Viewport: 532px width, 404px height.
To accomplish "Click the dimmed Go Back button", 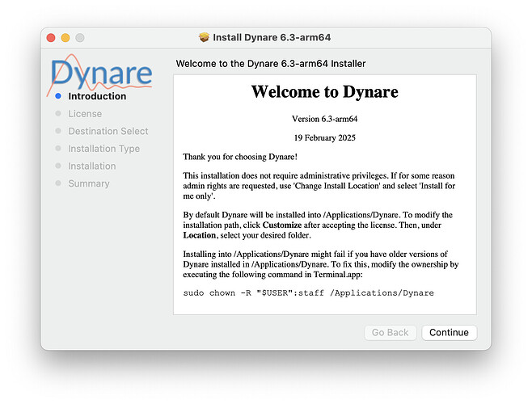I will [391, 332].
